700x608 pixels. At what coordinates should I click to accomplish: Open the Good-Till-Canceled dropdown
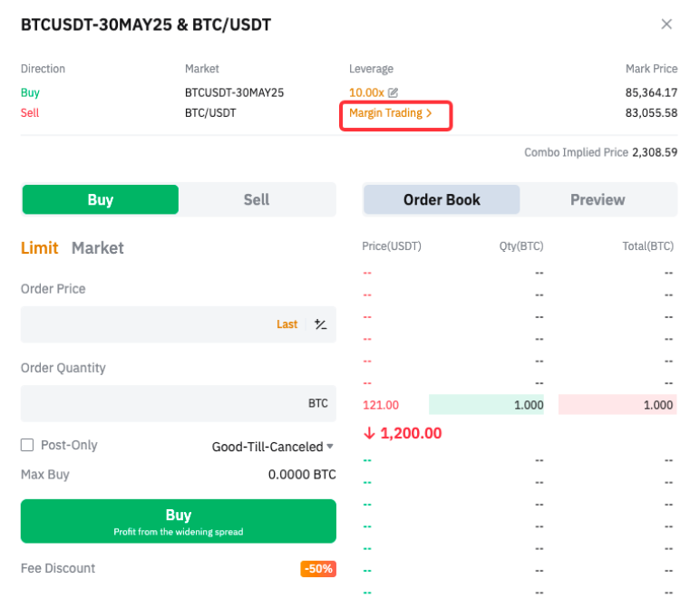coord(272,447)
